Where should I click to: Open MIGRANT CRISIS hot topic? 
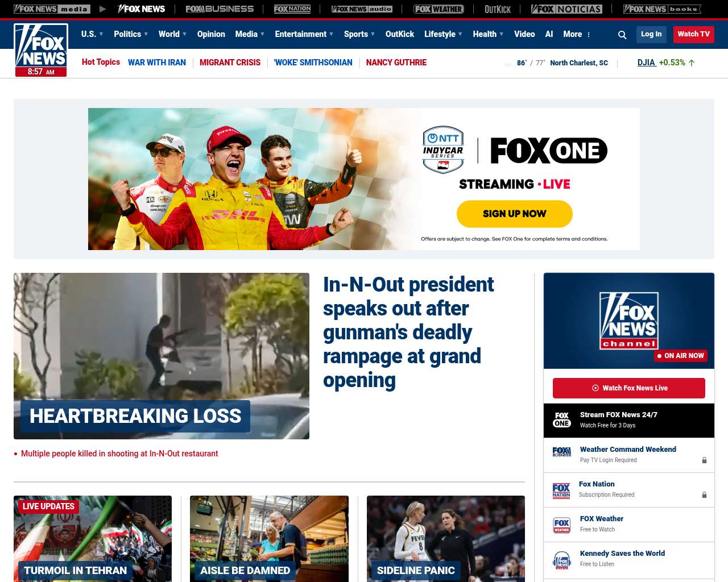230,63
